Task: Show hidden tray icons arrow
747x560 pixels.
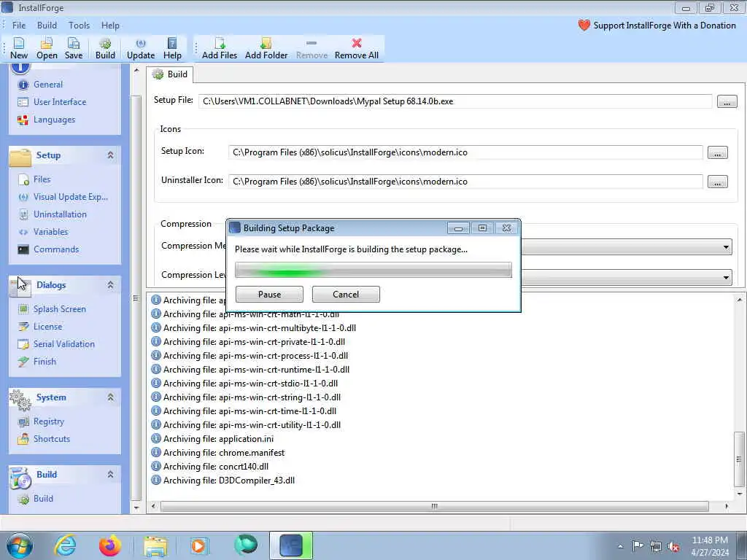Action: (620, 546)
